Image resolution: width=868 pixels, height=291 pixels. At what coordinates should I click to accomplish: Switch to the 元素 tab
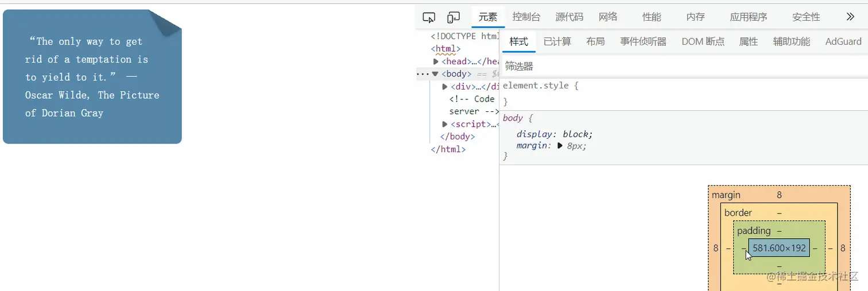[488, 17]
